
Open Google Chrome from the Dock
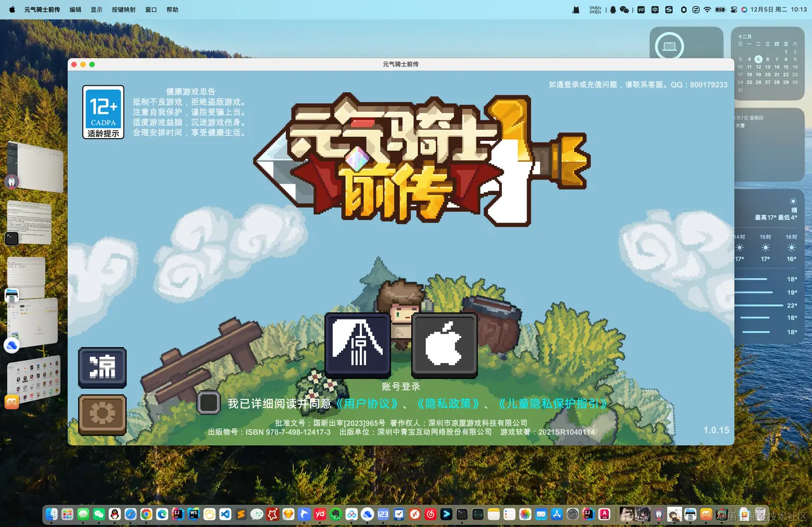[x=146, y=514]
